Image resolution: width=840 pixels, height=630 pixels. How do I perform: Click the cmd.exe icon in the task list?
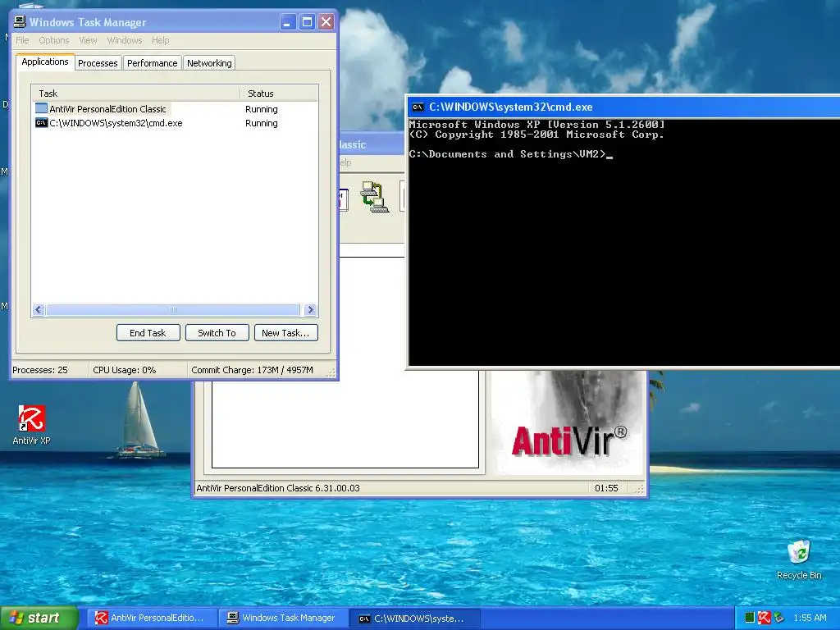tap(41, 123)
